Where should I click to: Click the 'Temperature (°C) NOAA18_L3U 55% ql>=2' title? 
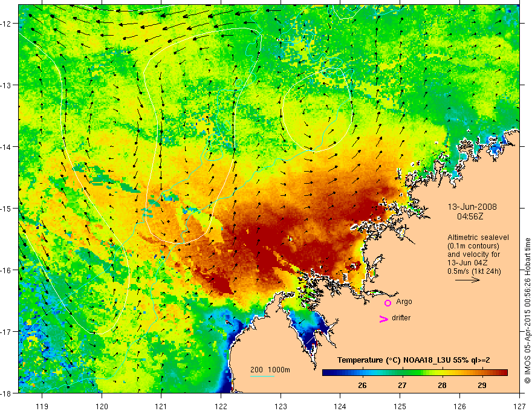(414, 360)
